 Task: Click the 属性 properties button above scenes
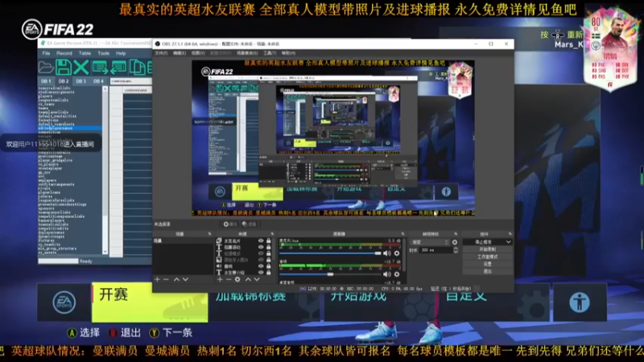coord(230,224)
